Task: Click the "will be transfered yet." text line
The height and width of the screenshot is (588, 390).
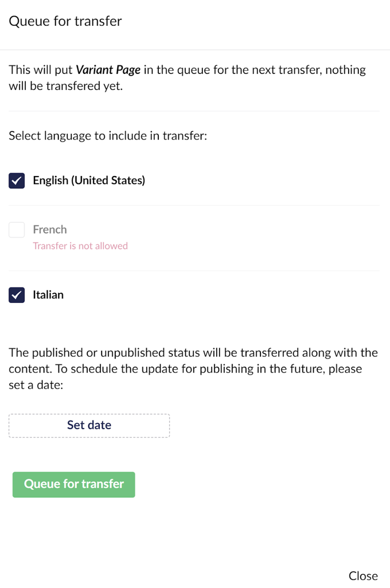Action: pos(66,87)
